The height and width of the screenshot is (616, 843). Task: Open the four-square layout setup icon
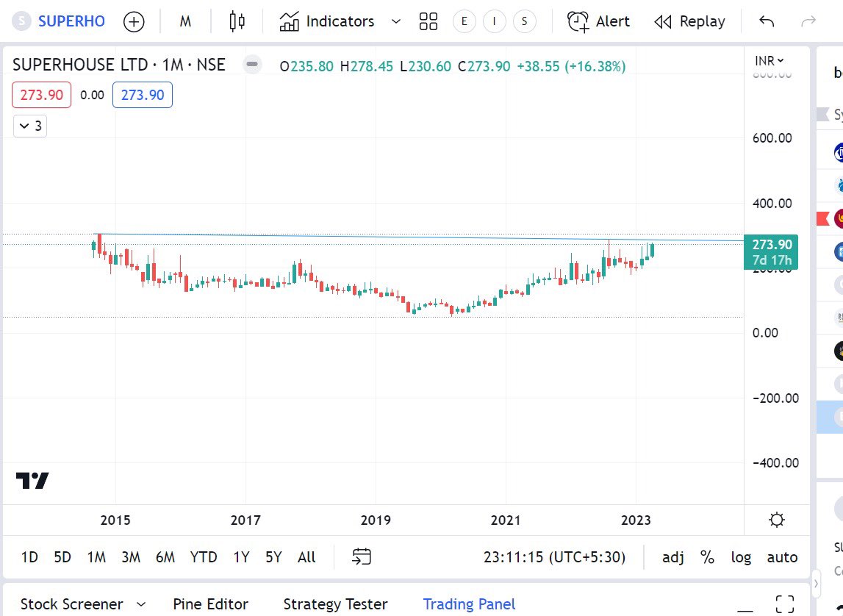(428, 21)
